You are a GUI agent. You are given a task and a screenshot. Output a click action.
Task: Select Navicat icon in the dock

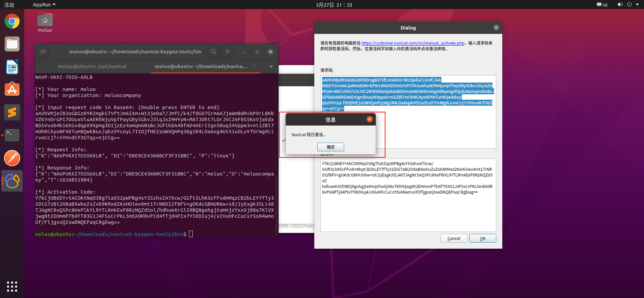pyautogui.click(x=12, y=181)
